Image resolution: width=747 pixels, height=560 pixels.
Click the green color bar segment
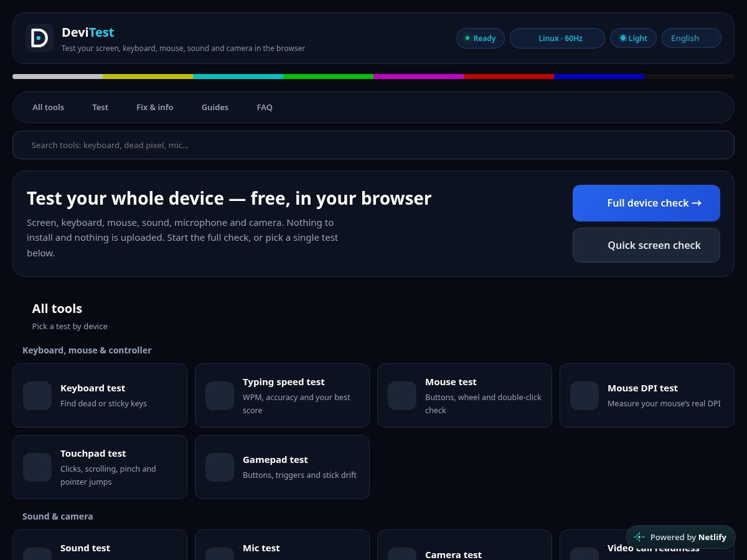(x=328, y=77)
